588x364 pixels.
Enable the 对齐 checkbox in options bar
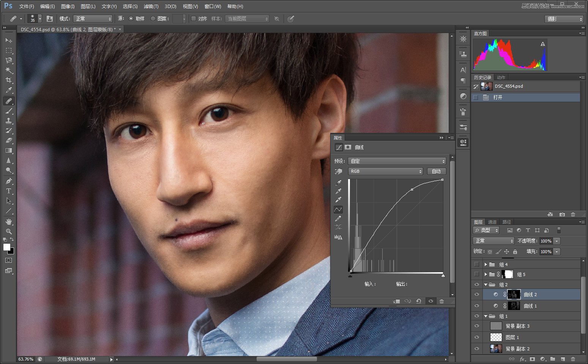click(x=194, y=19)
